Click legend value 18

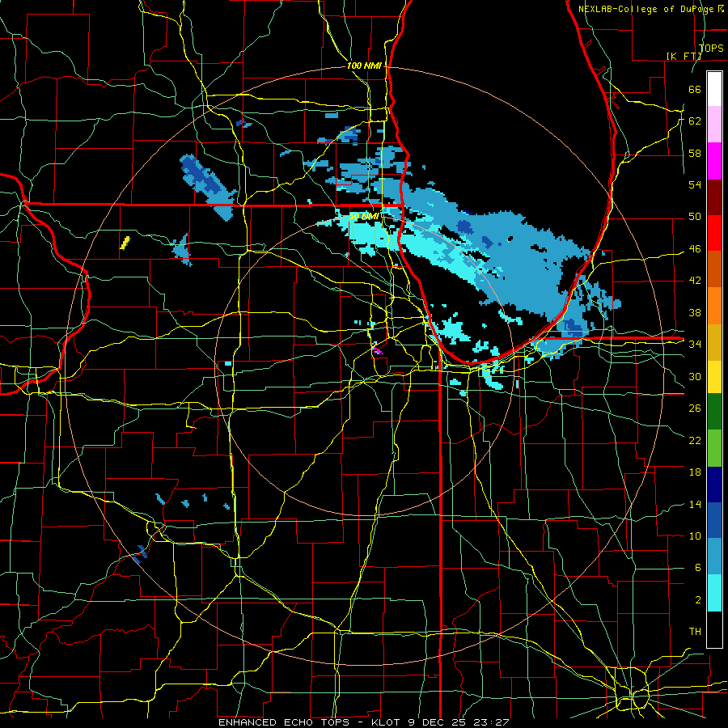pyautogui.click(x=695, y=472)
